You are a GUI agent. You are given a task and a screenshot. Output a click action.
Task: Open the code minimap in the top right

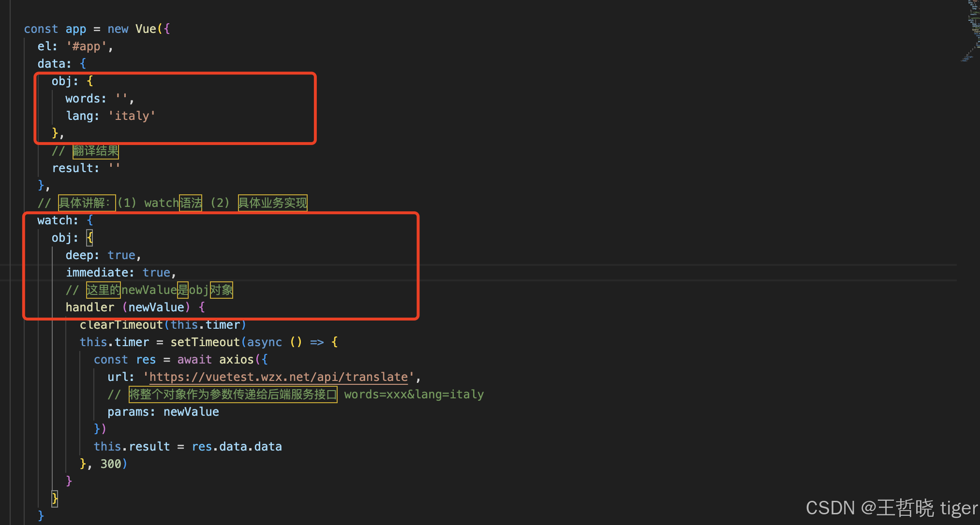click(971, 31)
